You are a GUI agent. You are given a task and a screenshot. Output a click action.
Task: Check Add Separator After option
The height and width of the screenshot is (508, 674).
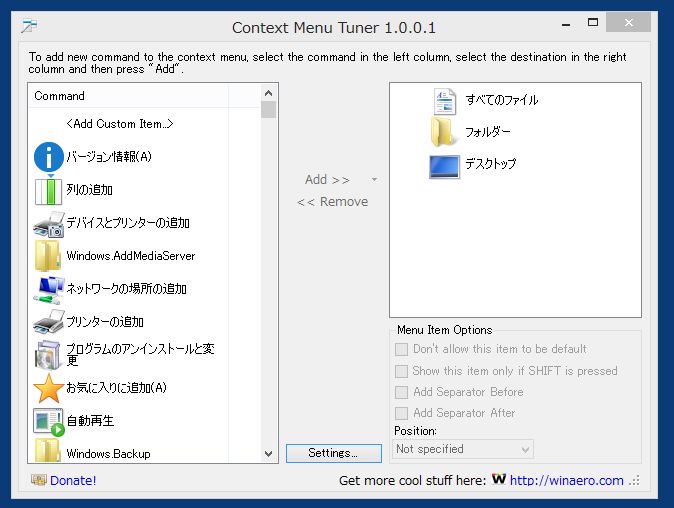(x=401, y=413)
